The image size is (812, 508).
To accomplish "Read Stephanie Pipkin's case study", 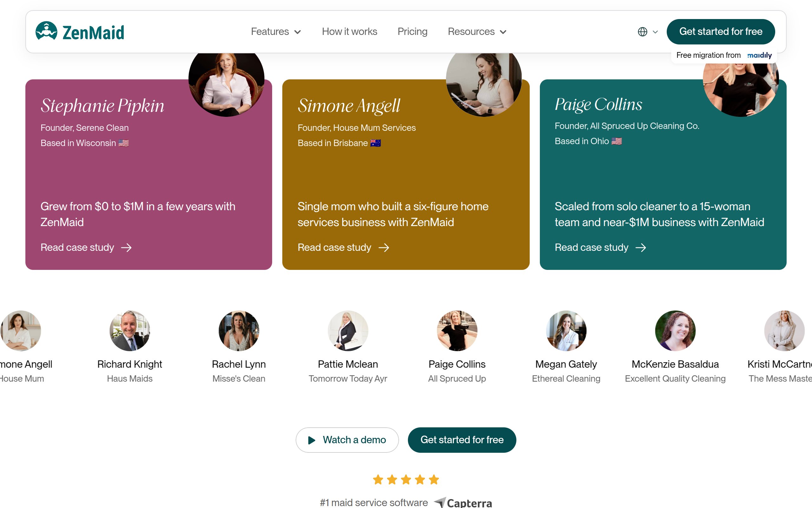I will (x=86, y=248).
